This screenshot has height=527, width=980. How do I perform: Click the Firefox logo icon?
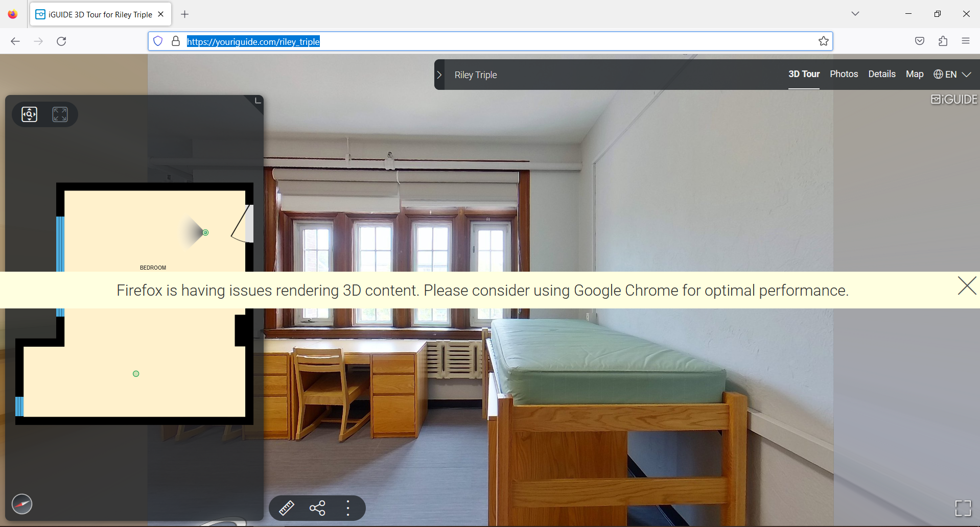point(13,14)
